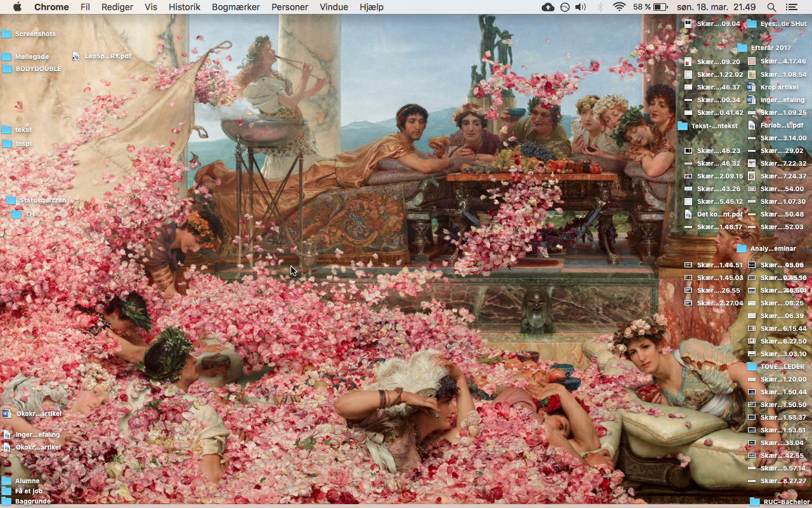This screenshot has width=812, height=508.
Task: Open Notification Center list icon
Action: pyautogui.click(x=791, y=7)
